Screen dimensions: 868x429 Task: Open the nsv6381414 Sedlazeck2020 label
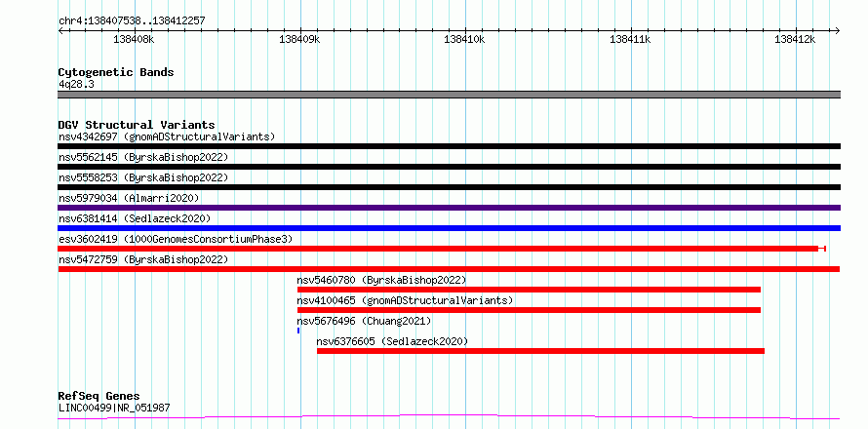click(135, 218)
